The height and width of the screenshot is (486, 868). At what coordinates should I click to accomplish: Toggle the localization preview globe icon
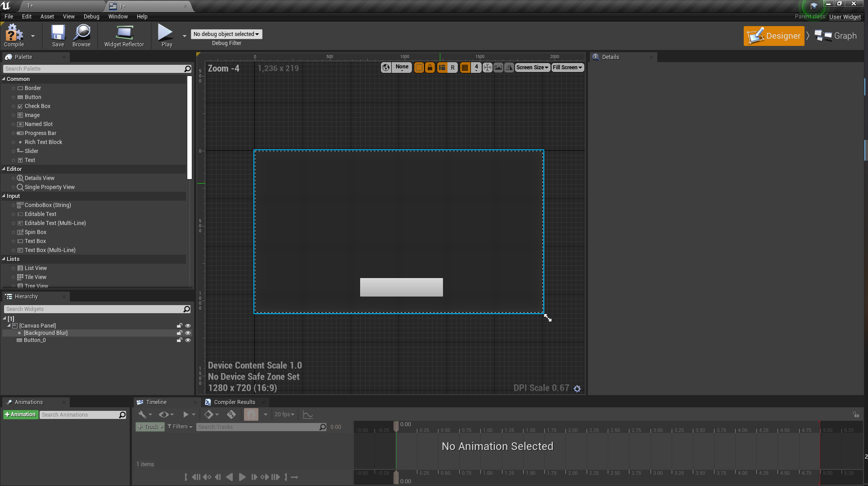[x=386, y=67]
